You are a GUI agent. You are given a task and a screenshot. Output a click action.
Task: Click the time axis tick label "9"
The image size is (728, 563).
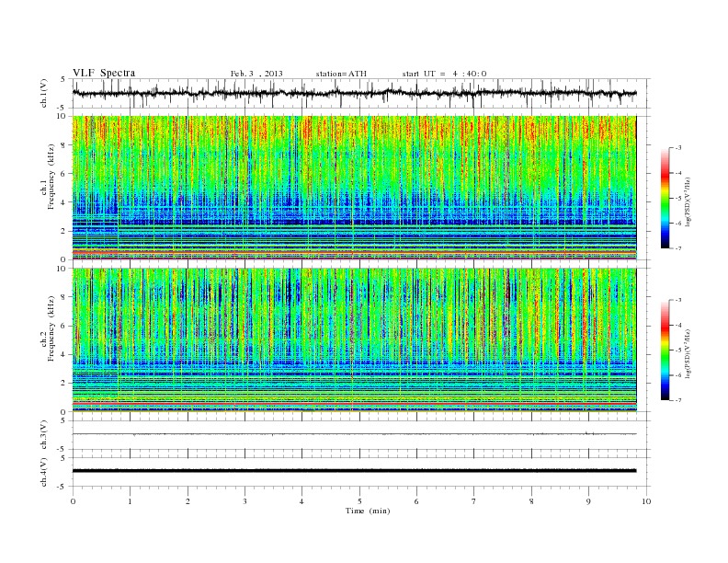[588, 501]
